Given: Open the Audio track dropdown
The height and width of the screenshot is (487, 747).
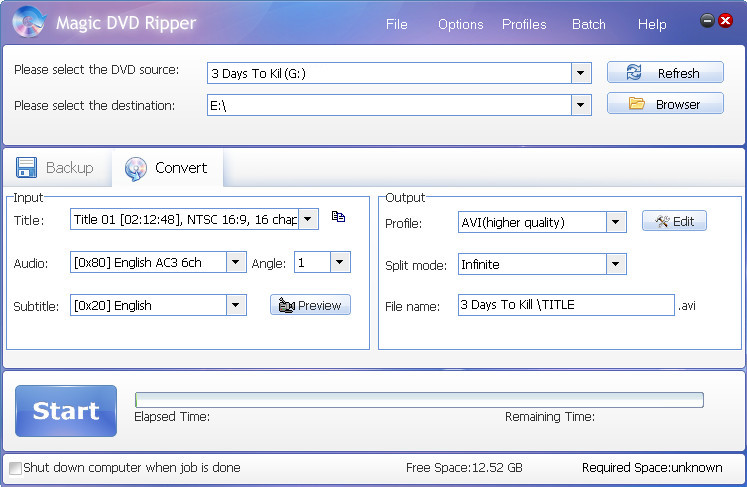Looking at the screenshot, I should 236,262.
